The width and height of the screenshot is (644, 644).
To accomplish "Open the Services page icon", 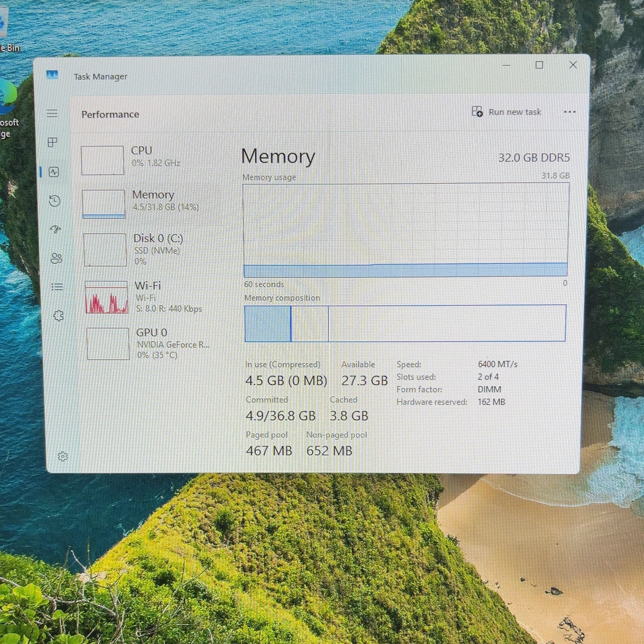I will click(x=58, y=316).
